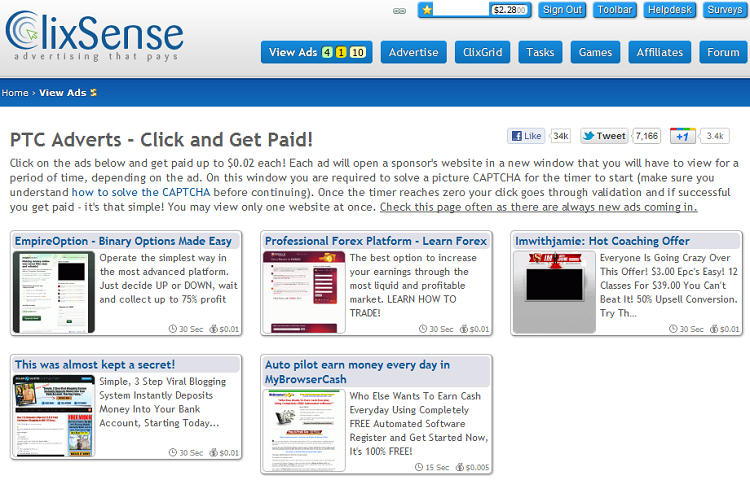
Task: Click clock icon in Forex Platform ad
Action: (x=423, y=329)
